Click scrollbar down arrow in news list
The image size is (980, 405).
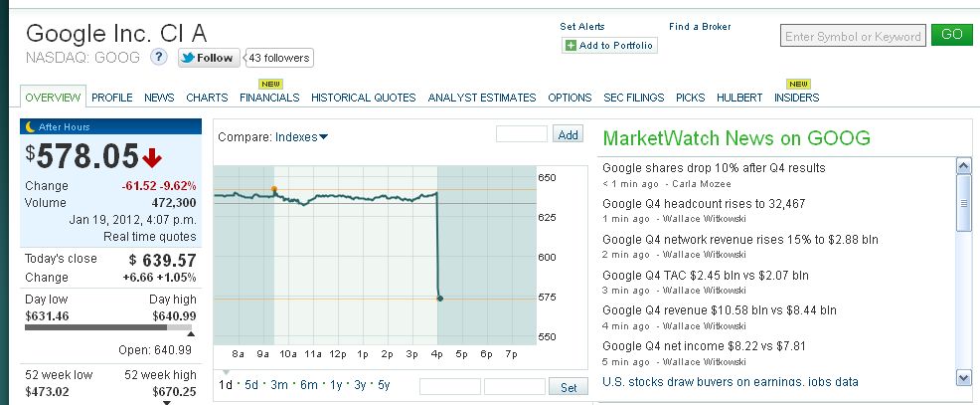pos(962,377)
